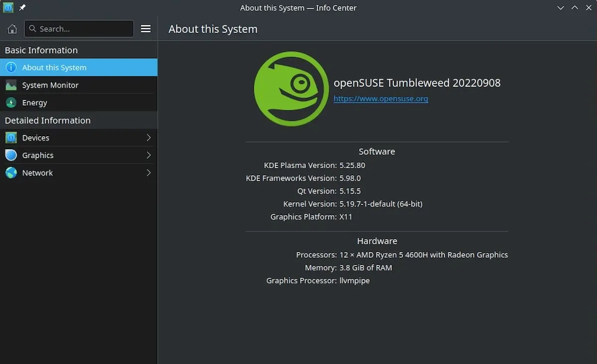Click the search magnifier icon
597x364 pixels.
coord(33,29)
